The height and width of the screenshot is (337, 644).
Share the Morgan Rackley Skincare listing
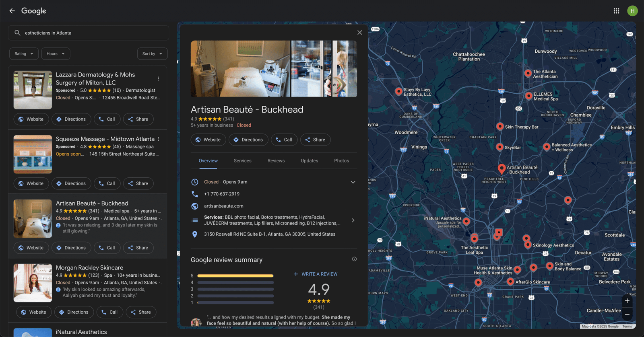click(x=141, y=312)
